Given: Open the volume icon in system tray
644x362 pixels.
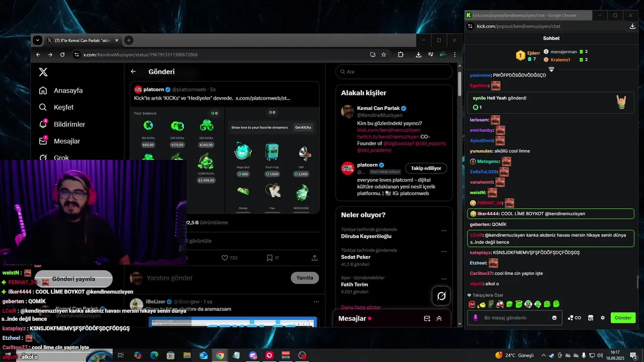Looking at the screenshot, I should pyautogui.click(x=600, y=355).
